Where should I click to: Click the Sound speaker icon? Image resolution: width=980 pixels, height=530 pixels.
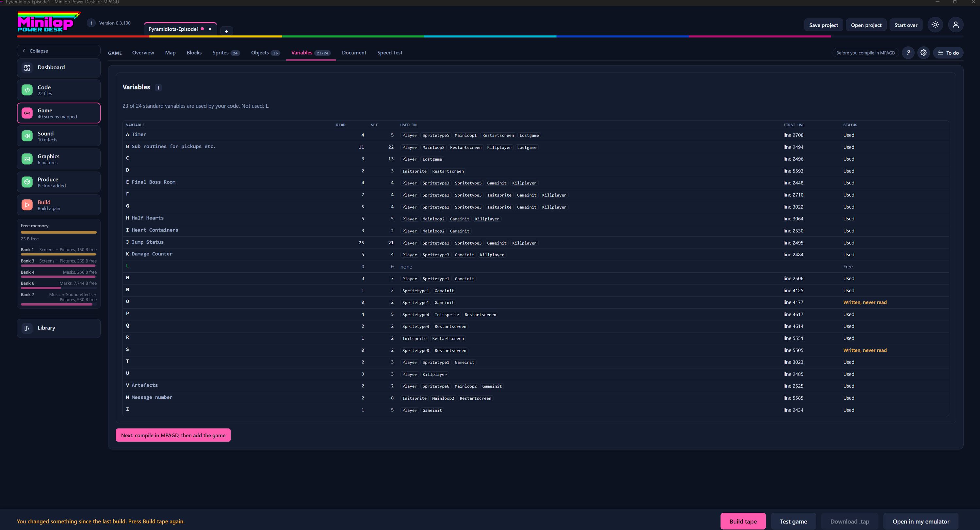pos(27,136)
